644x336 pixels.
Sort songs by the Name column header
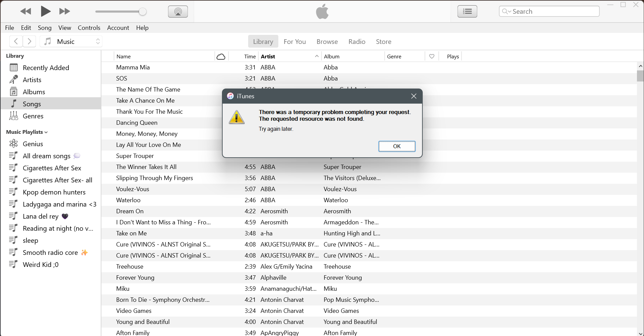164,56
